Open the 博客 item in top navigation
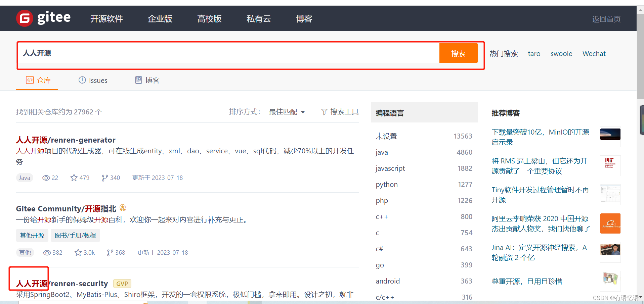This screenshot has width=644, height=304. tap(304, 19)
